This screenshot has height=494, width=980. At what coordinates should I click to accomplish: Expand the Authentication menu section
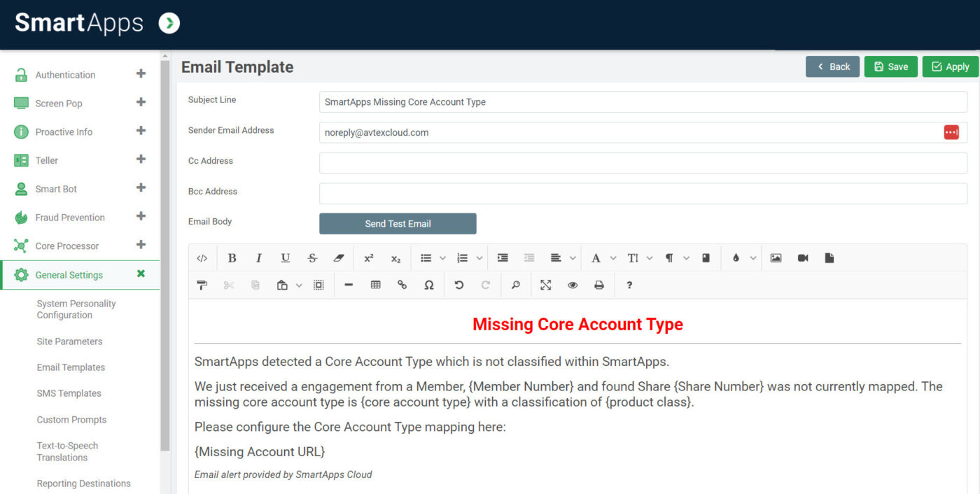point(141,73)
